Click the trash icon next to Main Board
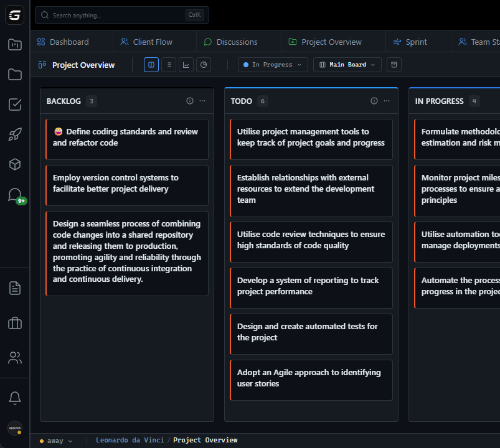The width and height of the screenshot is (500, 448). (394, 64)
